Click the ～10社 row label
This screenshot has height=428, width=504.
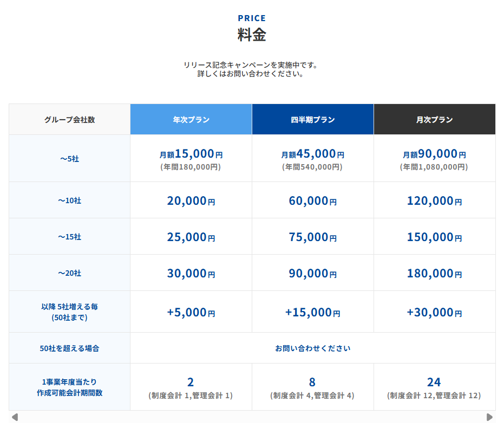coord(69,200)
